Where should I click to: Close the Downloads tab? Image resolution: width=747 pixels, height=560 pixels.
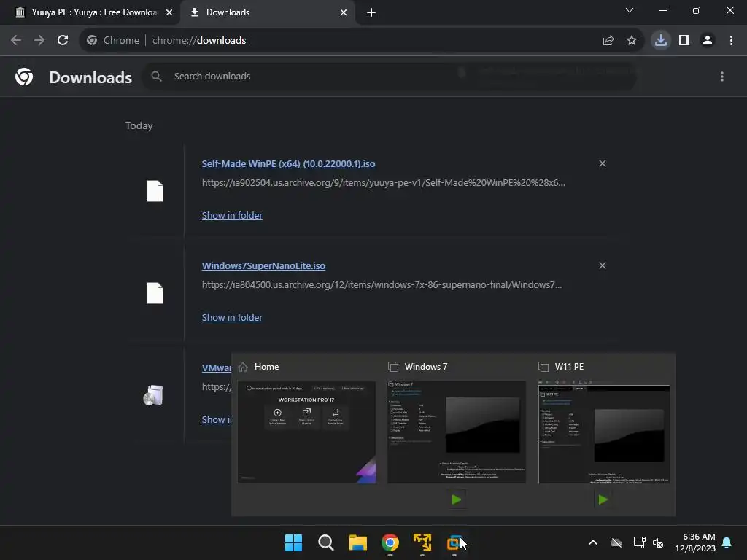344,12
